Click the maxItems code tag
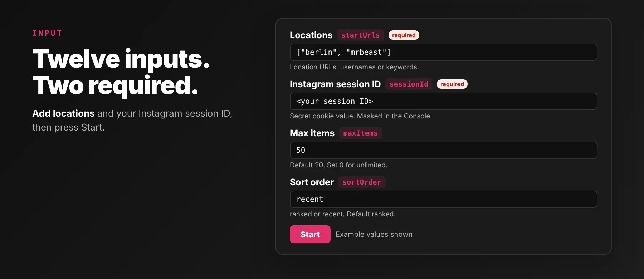The width and height of the screenshot is (644, 279). pyautogui.click(x=360, y=133)
